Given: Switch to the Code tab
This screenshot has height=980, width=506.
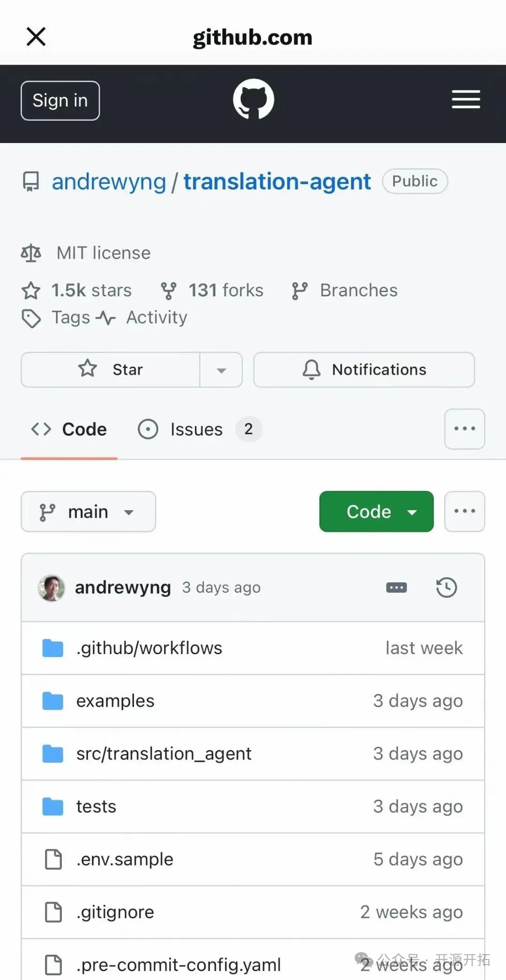Looking at the screenshot, I should click(69, 429).
